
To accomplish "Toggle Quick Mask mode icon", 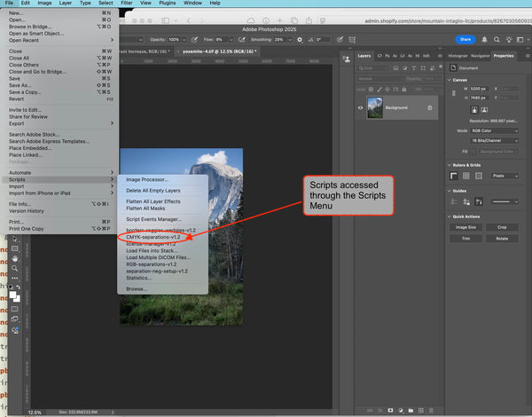I will coord(14,309).
